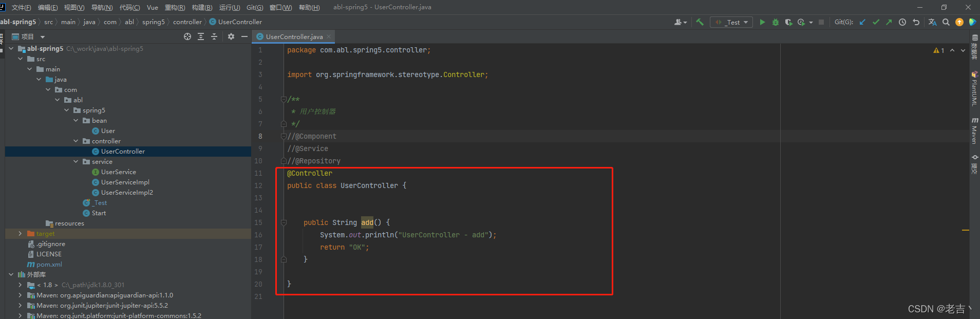
Task: Click Git Push green arrow
Action: click(889, 22)
